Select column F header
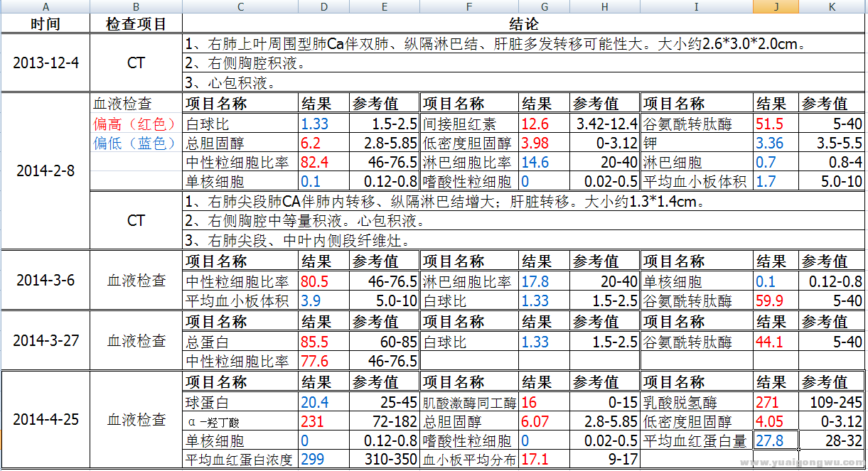The width and height of the screenshot is (868, 471). [x=469, y=6]
